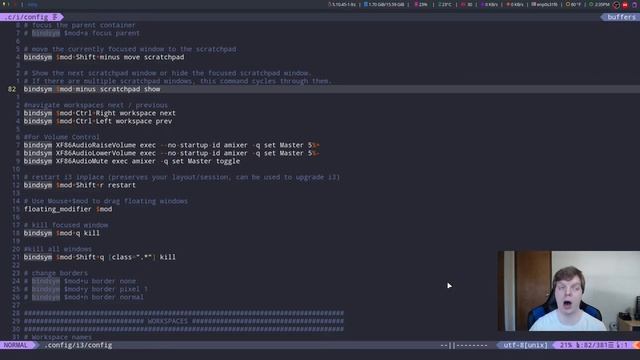Click the '# change borders' comment
Viewport: 640px width, 360px height.
(x=56, y=273)
